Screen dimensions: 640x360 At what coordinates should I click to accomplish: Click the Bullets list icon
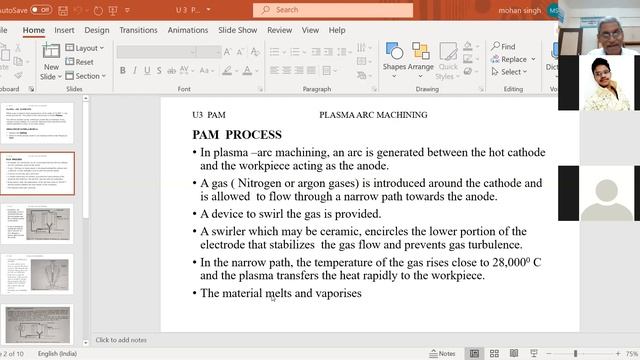(x=275, y=52)
